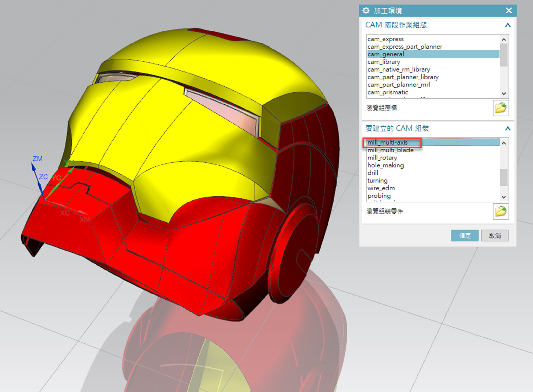Collapse the CAM 階段作業組態 section
Viewport: 533px width, 392px height.
coord(508,25)
